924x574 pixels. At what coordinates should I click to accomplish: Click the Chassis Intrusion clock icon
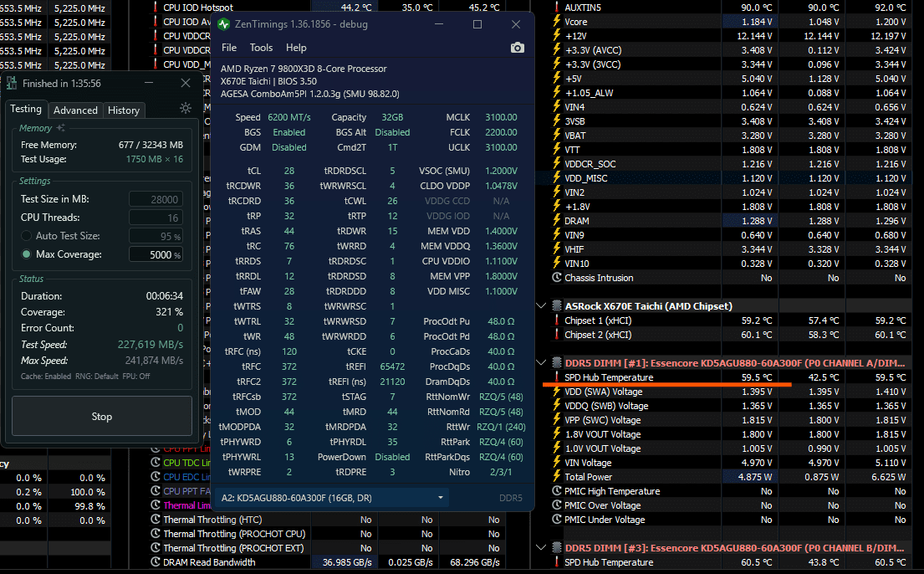(556, 278)
